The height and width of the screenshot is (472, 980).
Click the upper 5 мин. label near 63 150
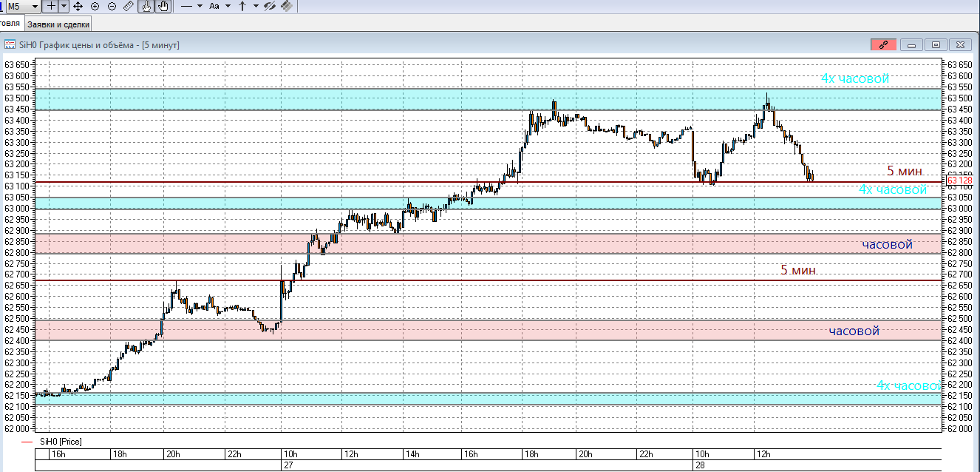(905, 171)
